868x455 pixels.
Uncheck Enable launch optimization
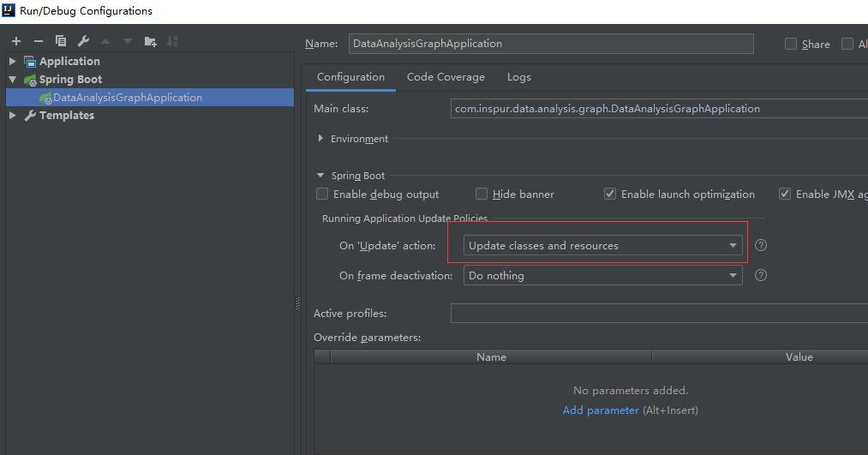(x=609, y=194)
